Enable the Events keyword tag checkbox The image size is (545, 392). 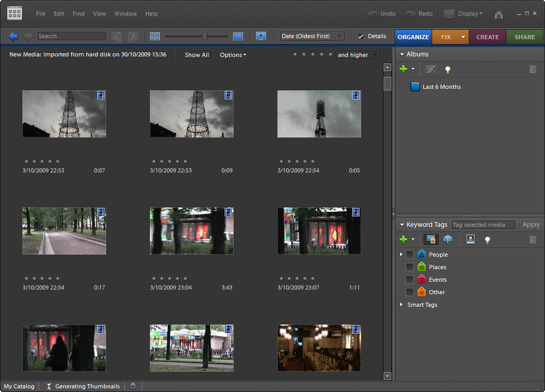410,280
